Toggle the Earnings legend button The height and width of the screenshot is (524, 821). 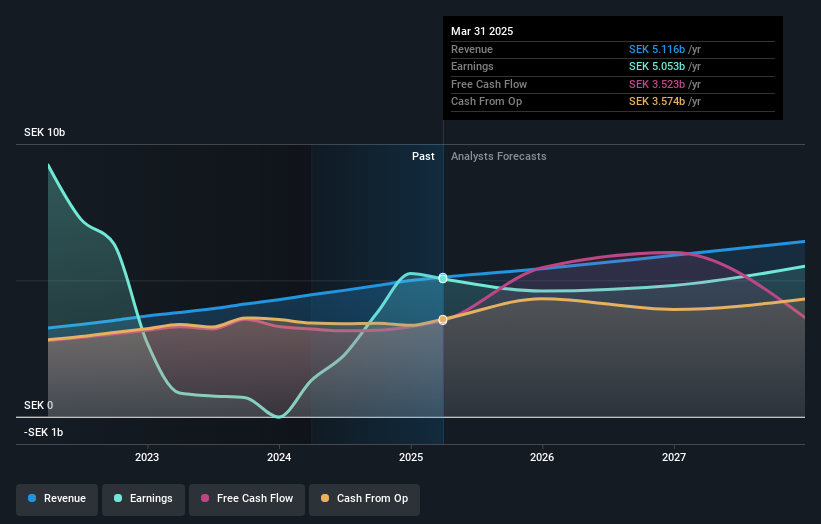143,499
